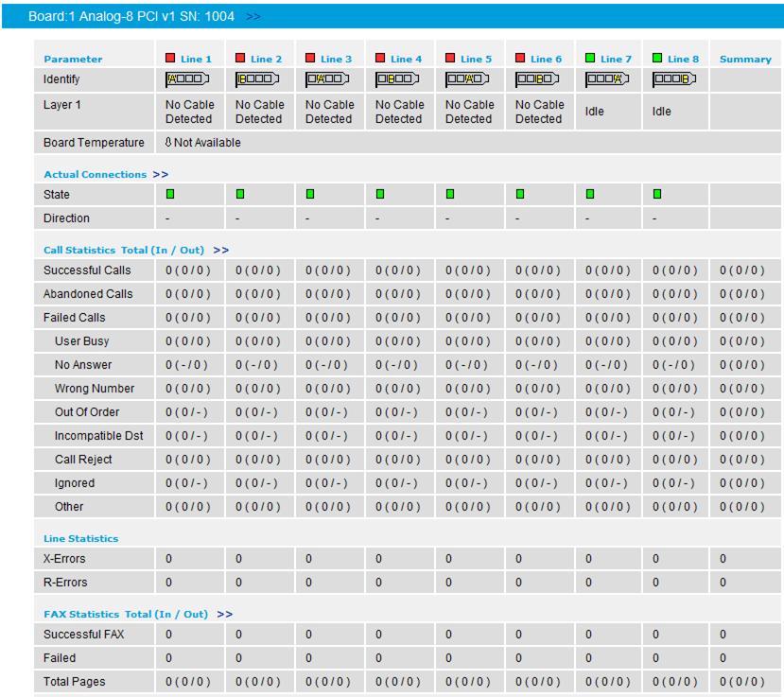Open the Line 8 column link
This screenshot has height=697, width=784.
683,59
